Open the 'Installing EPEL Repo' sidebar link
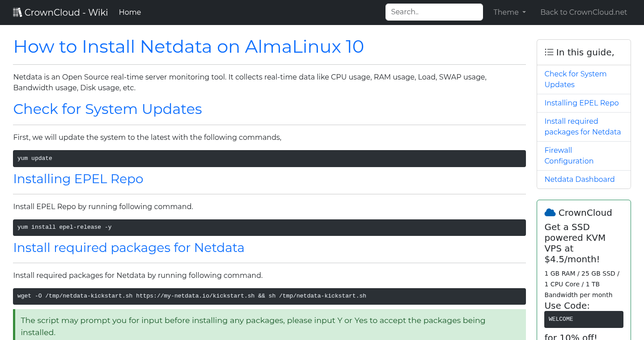The height and width of the screenshot is (340, 644). [x=581, y=103]
